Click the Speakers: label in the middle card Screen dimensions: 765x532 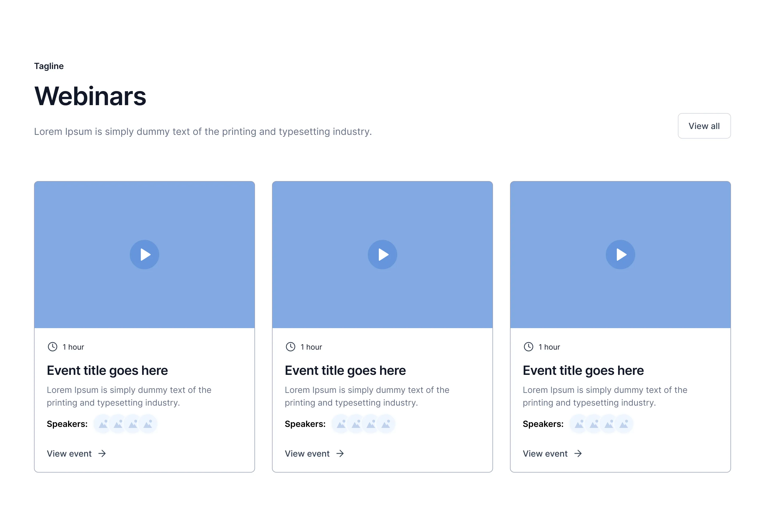tap(305, 424)
